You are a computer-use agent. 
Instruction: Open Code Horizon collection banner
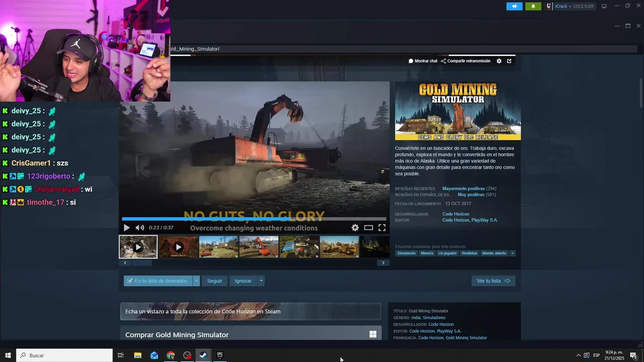coord(251,311)
